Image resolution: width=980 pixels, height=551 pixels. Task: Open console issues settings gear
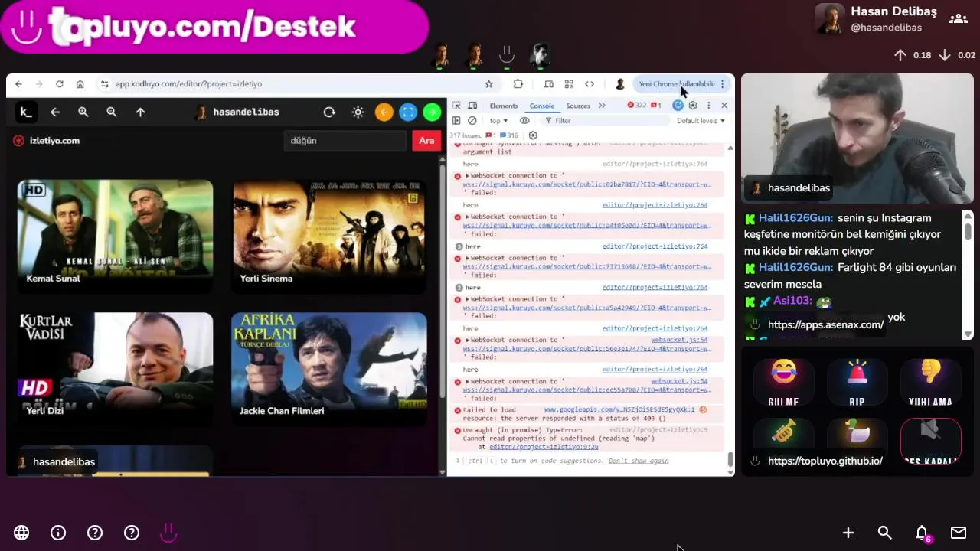click(x=533, y=135)
